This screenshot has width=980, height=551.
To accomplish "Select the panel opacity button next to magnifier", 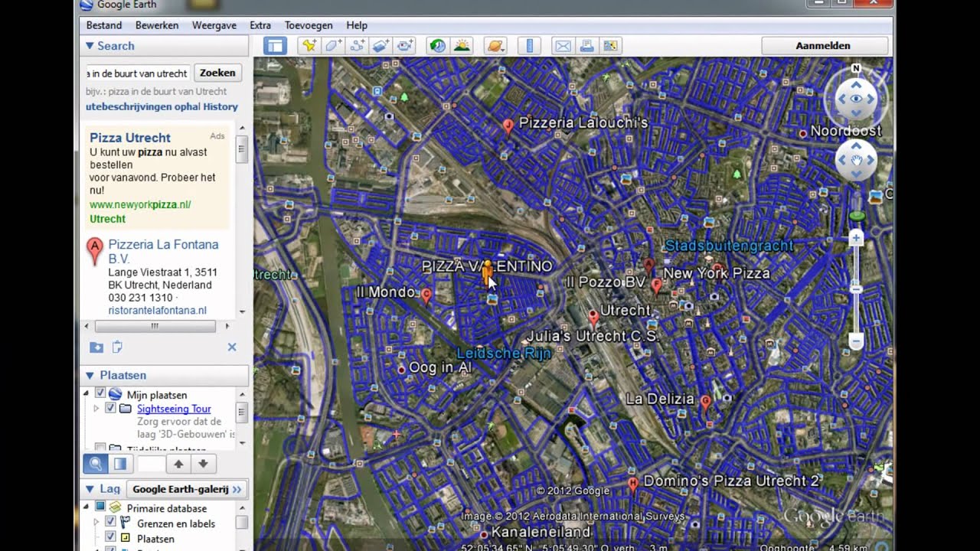I will point(120,464).
